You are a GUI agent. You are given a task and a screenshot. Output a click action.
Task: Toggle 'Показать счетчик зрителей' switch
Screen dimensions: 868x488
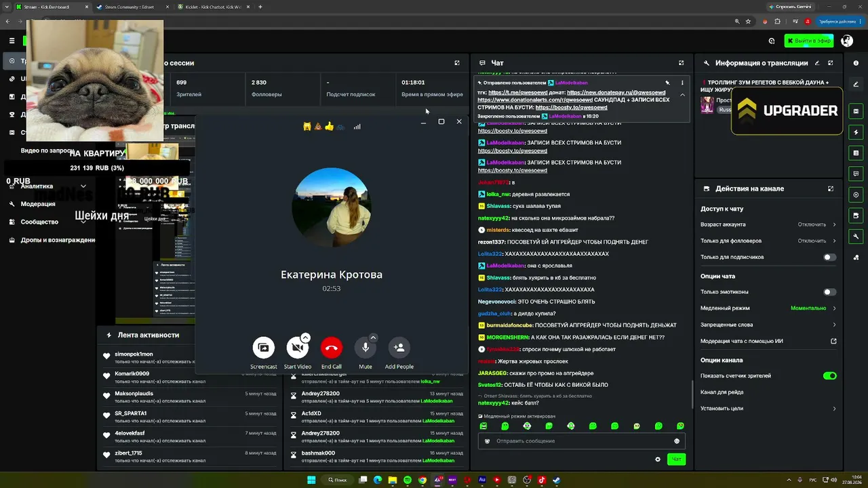[x=829, y=375]
